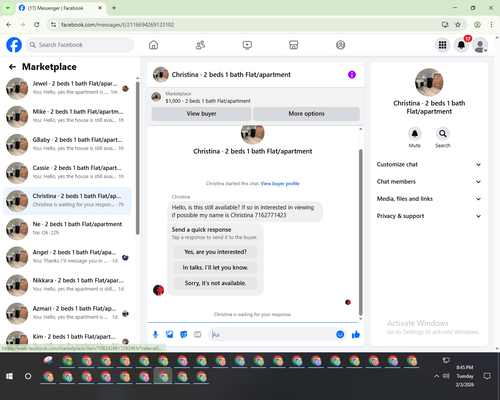This screenshot has height=400, width=500.
Task: Expand Media, files and links section
Action: 429,199
